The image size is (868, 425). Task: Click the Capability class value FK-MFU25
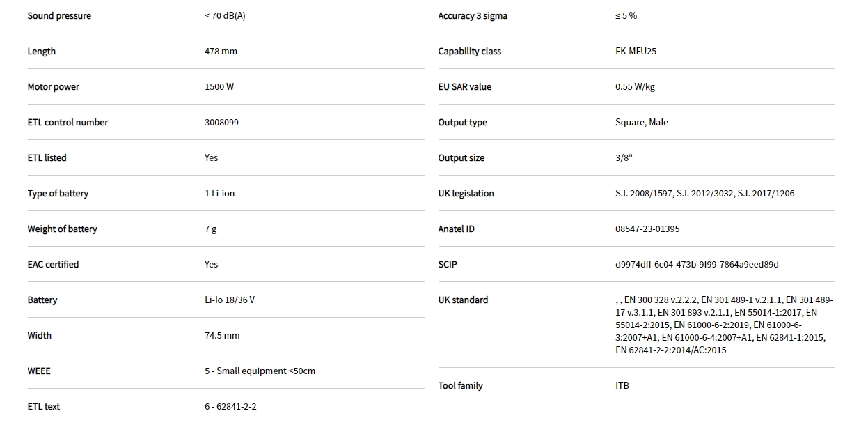point(636,52)
